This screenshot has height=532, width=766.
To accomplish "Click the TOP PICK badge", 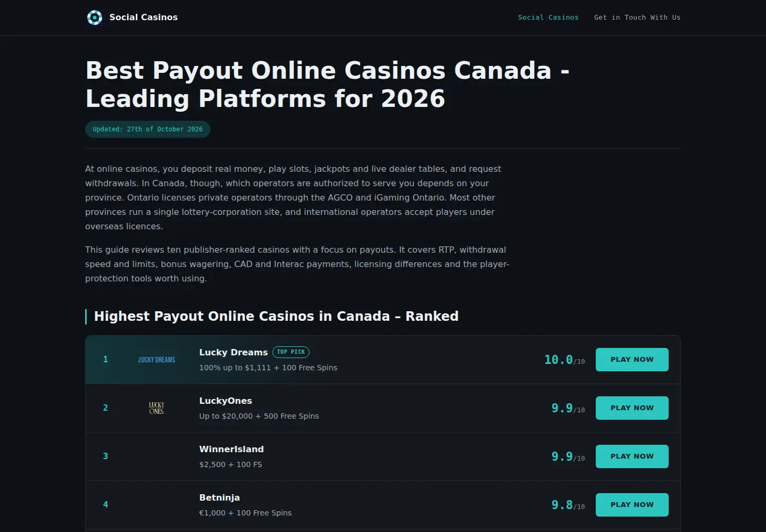I will tap(291, 352).
